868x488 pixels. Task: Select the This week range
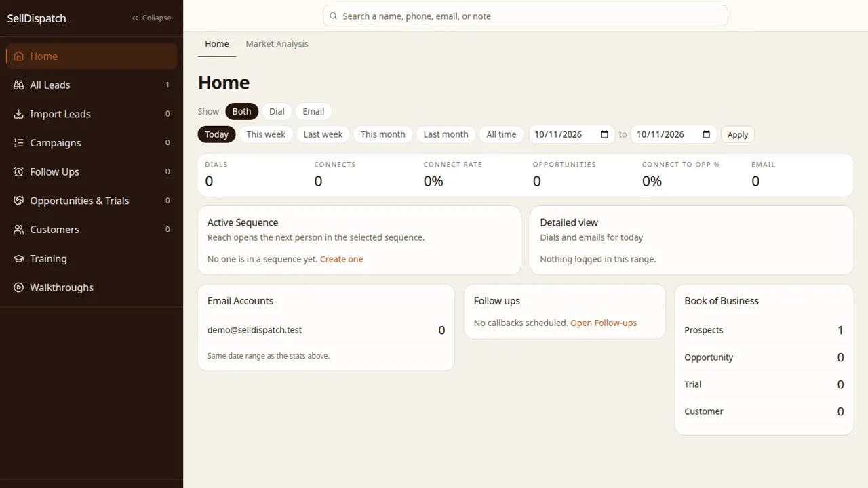pos(266,134)
